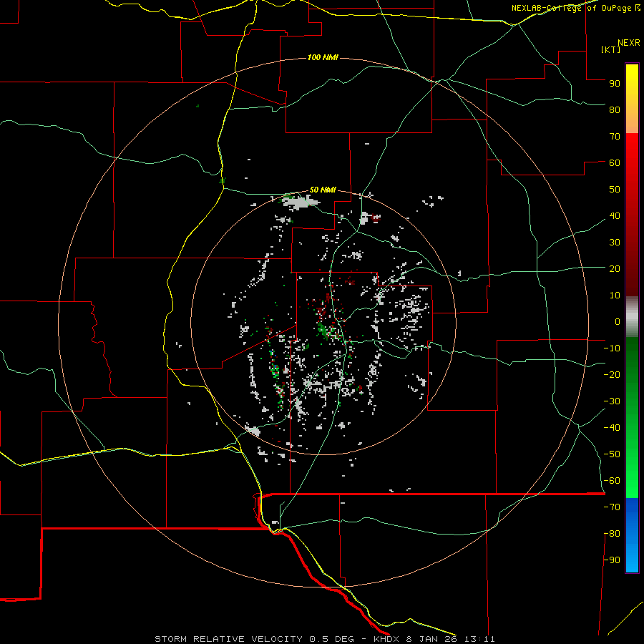644x644 pixels.
Task: Click the 60 value on velocity scale
Action: pos(615,162)
